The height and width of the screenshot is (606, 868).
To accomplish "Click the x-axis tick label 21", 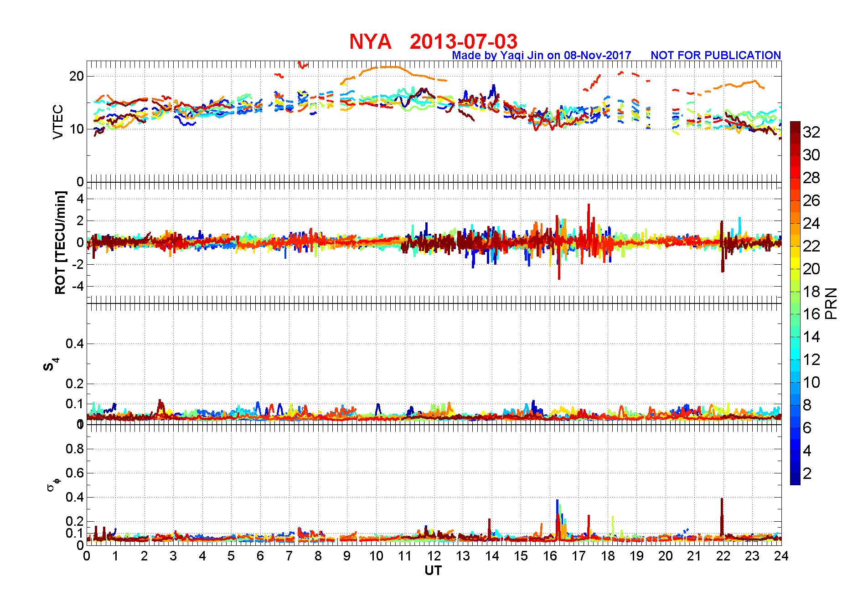I will click(x=694, y=556).
